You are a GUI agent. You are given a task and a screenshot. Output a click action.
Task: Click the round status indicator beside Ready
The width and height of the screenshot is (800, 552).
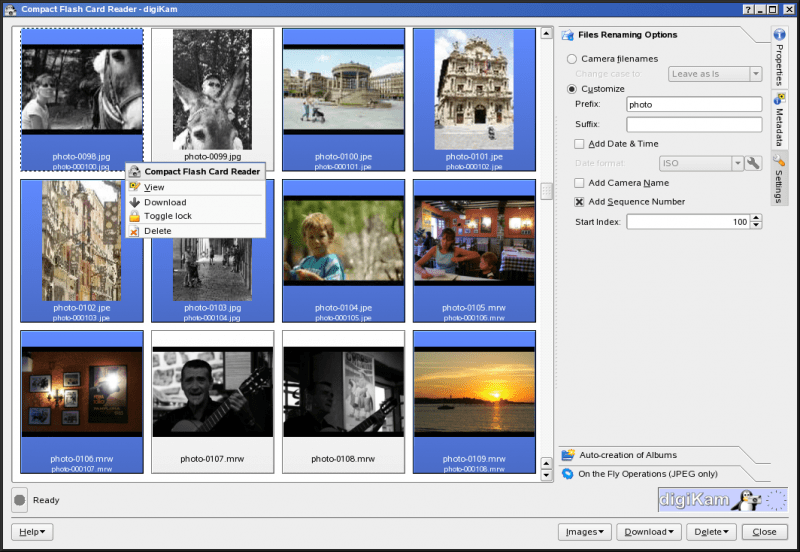tap(19, 500)
